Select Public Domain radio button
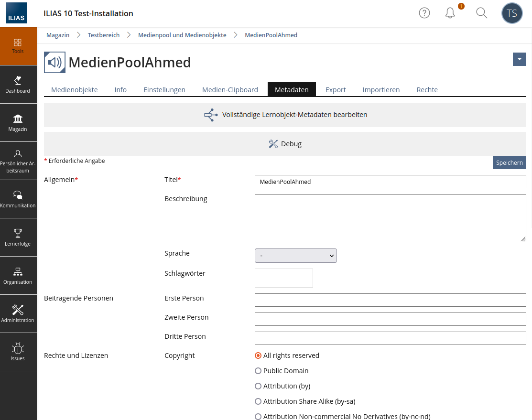The height and width of the screenshot is (420, 532). [258, 371]
